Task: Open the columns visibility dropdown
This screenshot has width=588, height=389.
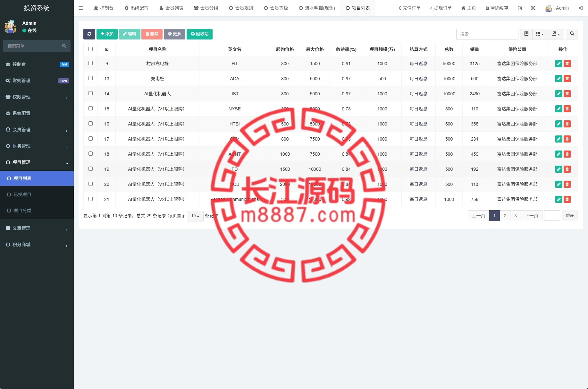Action: click(x=540, y=34)
